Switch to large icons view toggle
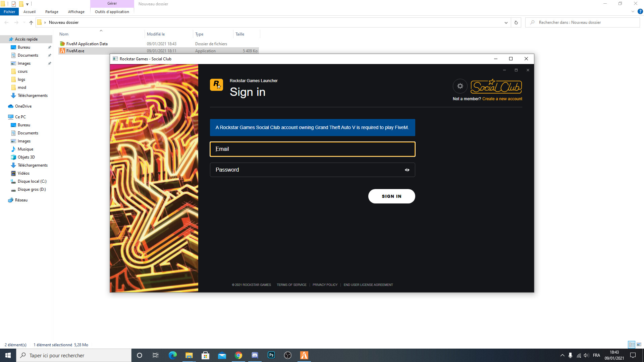644x362 pixels. (639, 345)
